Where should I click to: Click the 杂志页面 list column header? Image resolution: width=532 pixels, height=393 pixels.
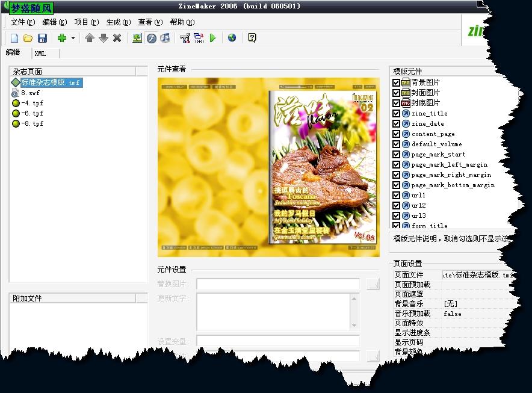point(72,72)
